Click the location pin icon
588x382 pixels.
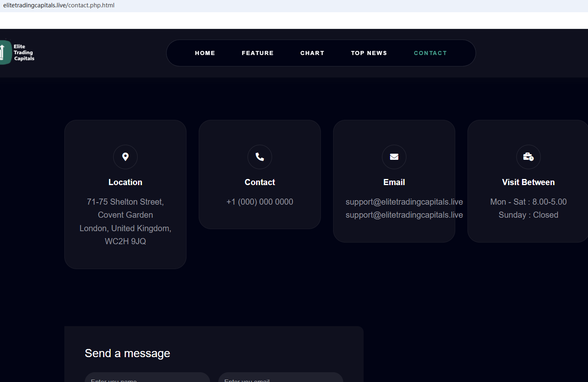click(125, 157)
